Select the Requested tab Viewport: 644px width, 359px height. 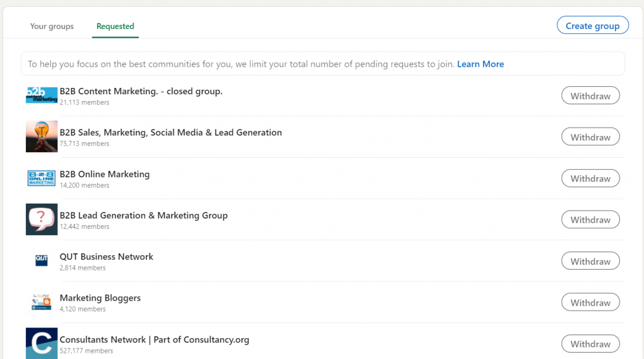tap(115, 26)
